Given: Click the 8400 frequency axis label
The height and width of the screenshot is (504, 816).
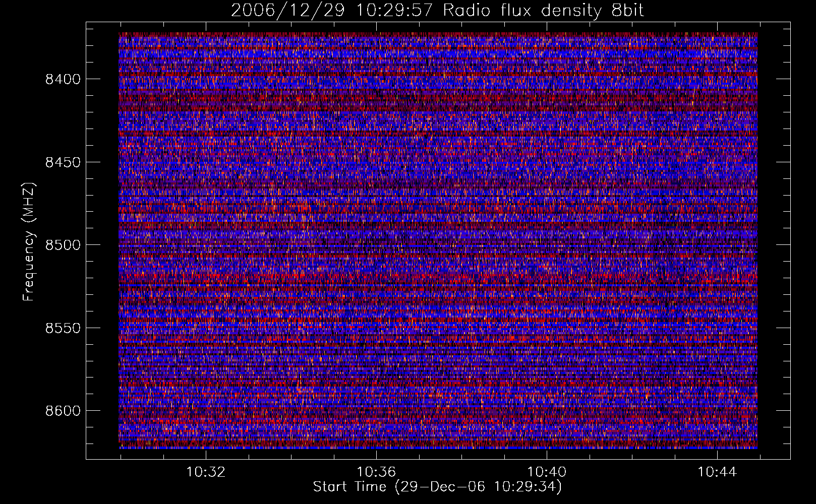Looking at the screenshot, I should 63,79.
